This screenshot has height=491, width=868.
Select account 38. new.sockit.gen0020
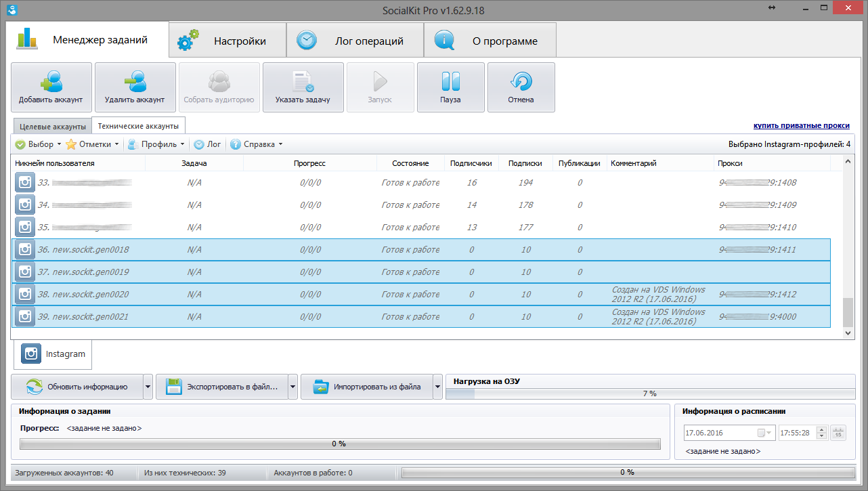tap(421, 294)
